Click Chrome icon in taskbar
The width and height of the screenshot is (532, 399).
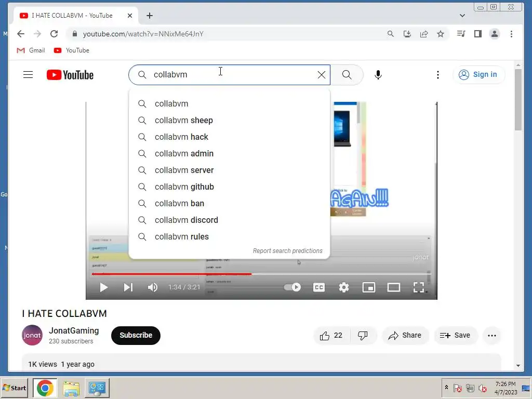(x=45, y=388)
